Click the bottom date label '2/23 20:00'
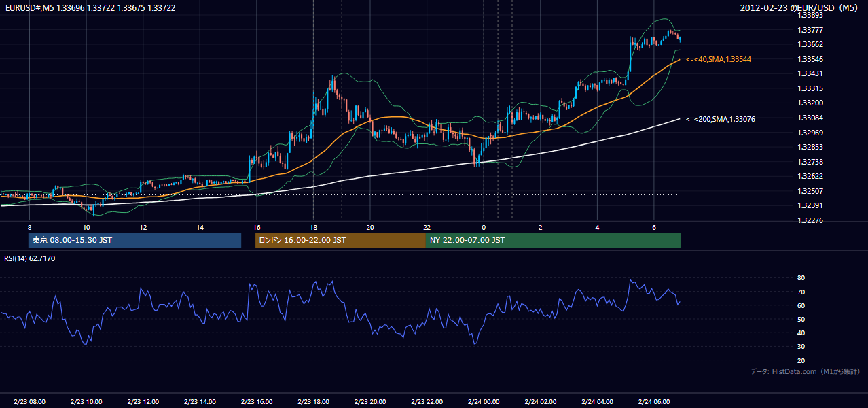 click(x=370, y=402)
